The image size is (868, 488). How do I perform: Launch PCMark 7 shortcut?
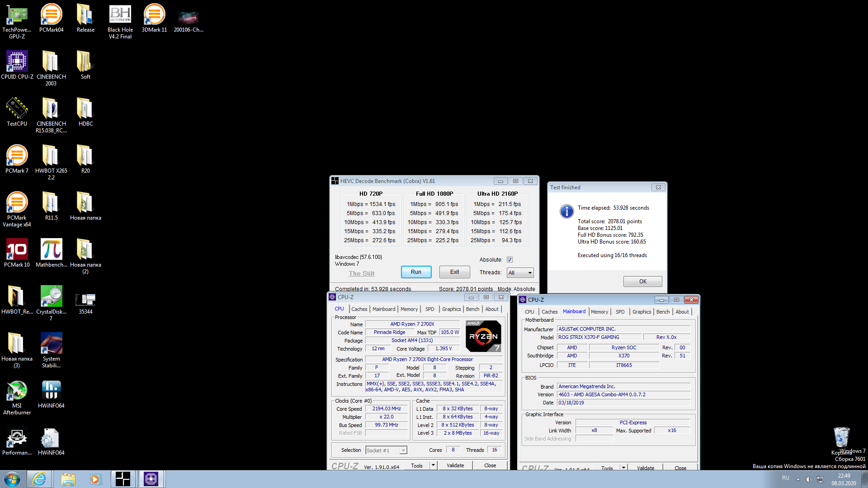(x=17, y=159)
